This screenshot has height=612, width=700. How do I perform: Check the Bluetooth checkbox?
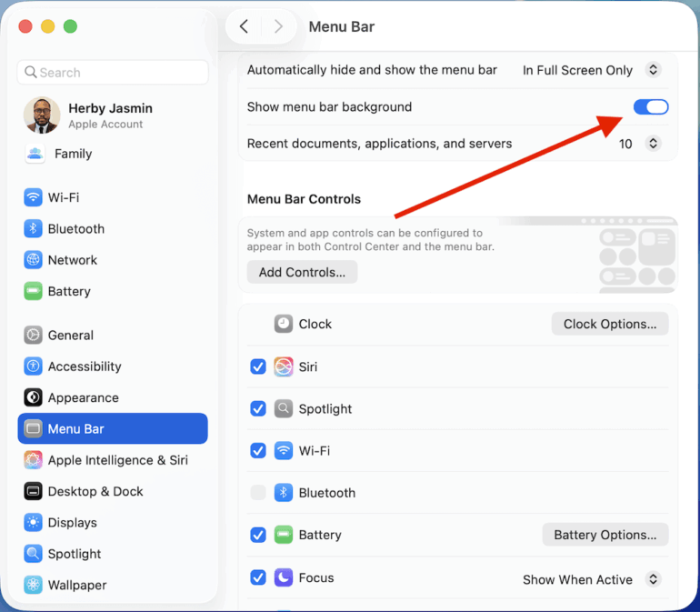point(258,493)
